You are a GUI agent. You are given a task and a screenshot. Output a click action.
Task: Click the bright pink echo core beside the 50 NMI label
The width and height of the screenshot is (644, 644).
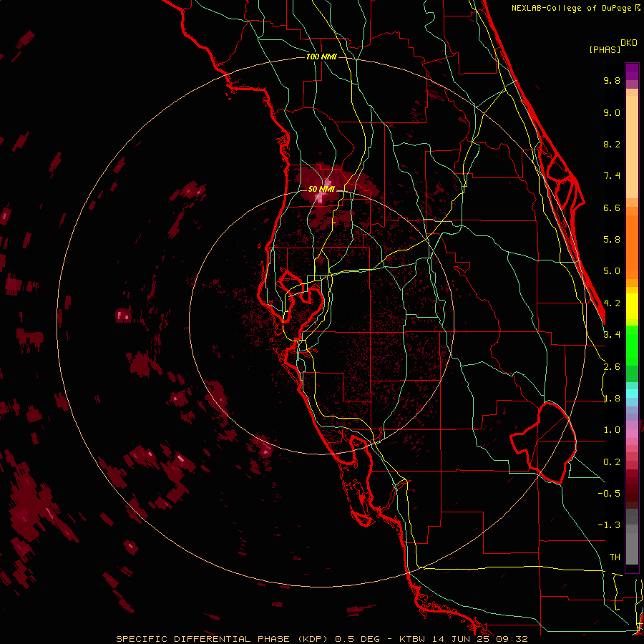click(x=321, y=198)
